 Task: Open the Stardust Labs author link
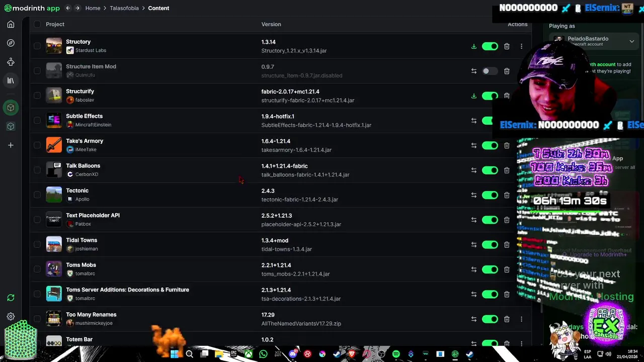91,50
